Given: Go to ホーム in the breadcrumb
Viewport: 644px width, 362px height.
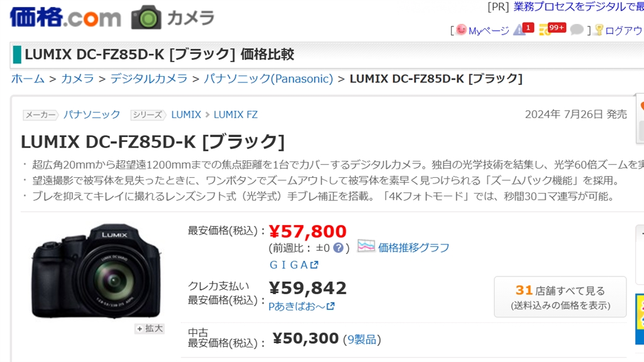Looking at the screenshot, I should (x=28, y=79).
